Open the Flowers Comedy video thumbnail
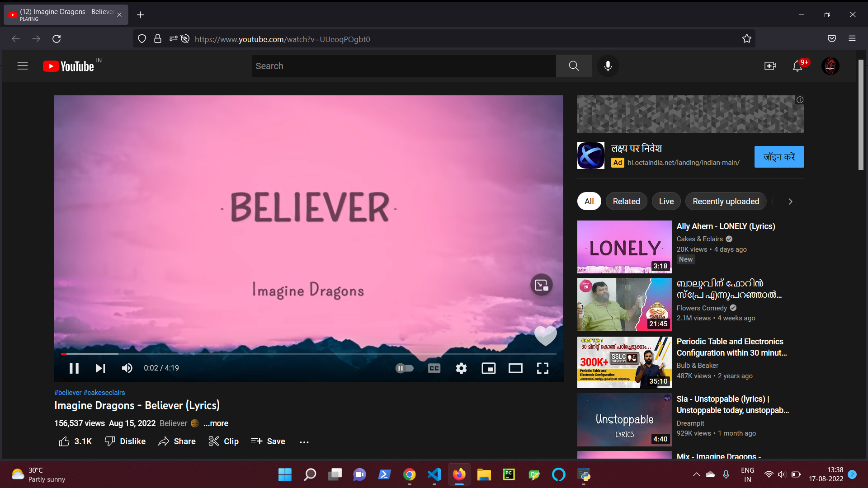The height and width of the screenshot is (488, 868). [624, 305]
